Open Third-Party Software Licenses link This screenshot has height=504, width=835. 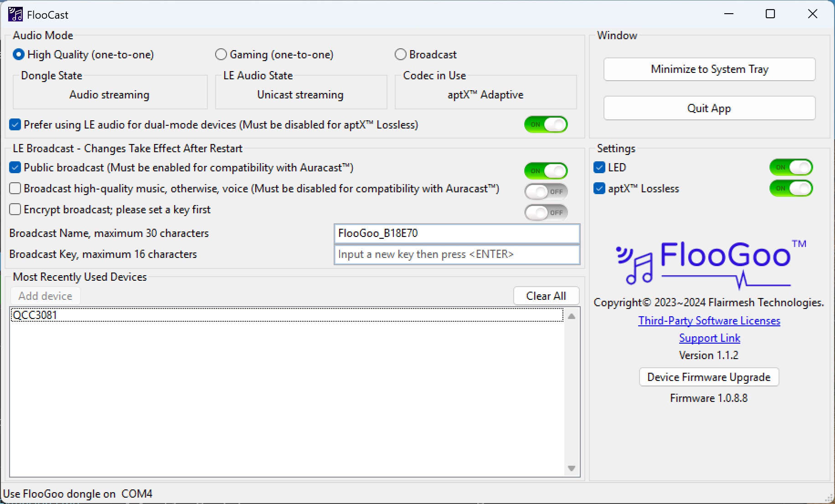pos(709,321)
